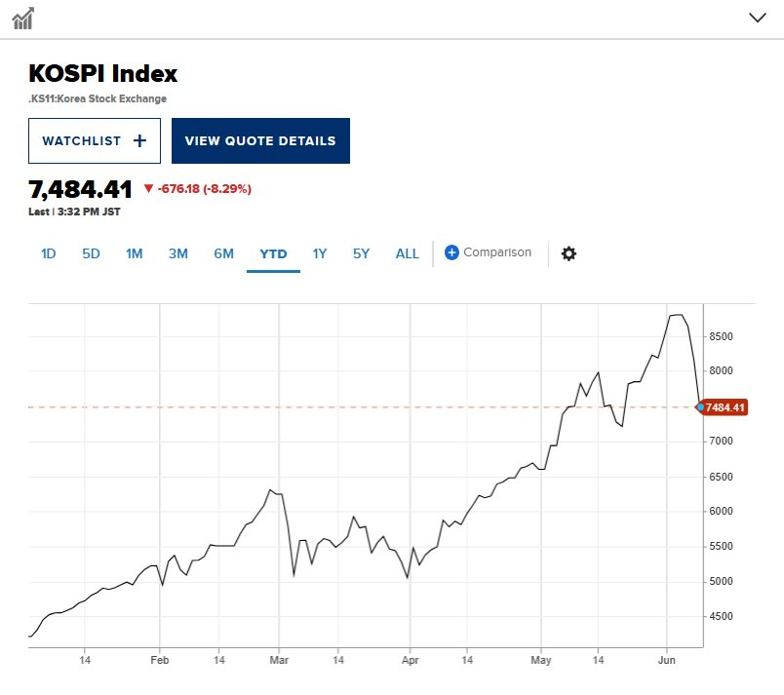
Task: Click the 7000 y-axis label
Action: (721, 442)
